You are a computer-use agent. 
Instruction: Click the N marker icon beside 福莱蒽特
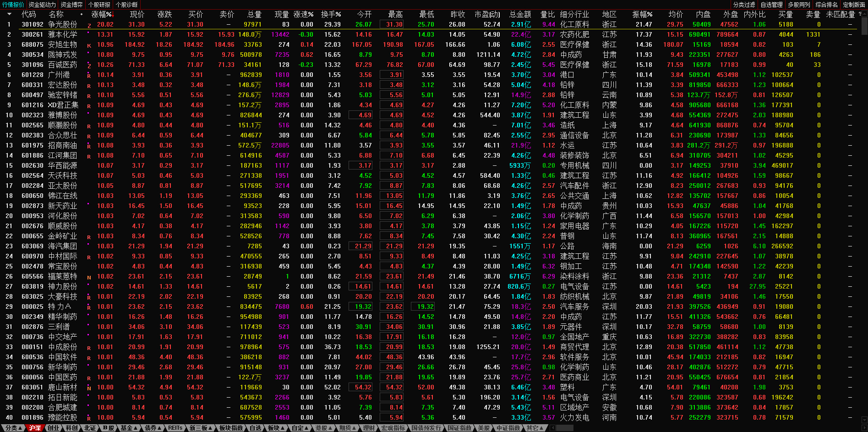(89, 278)
